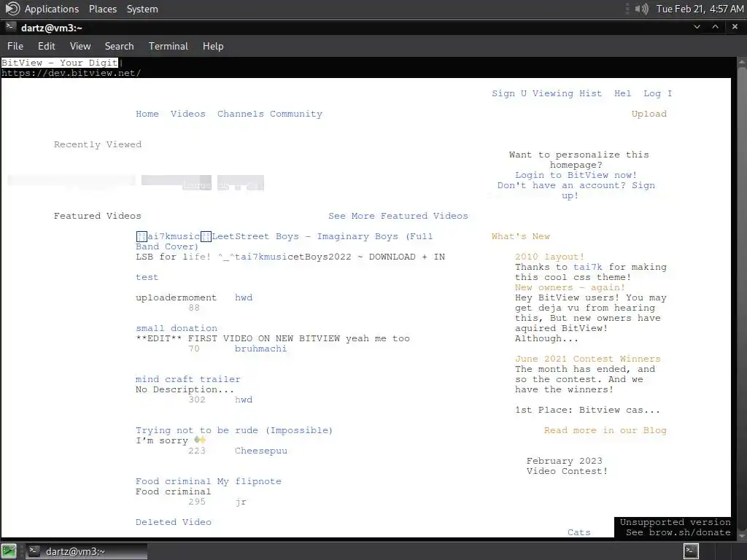
Task: Open Food criminal My flipnote video
Action: pos(208,481)
